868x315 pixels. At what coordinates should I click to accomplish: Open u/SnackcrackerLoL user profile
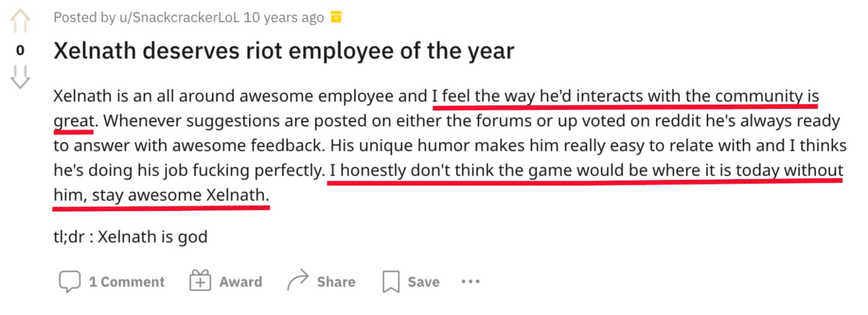click(179, 17)
